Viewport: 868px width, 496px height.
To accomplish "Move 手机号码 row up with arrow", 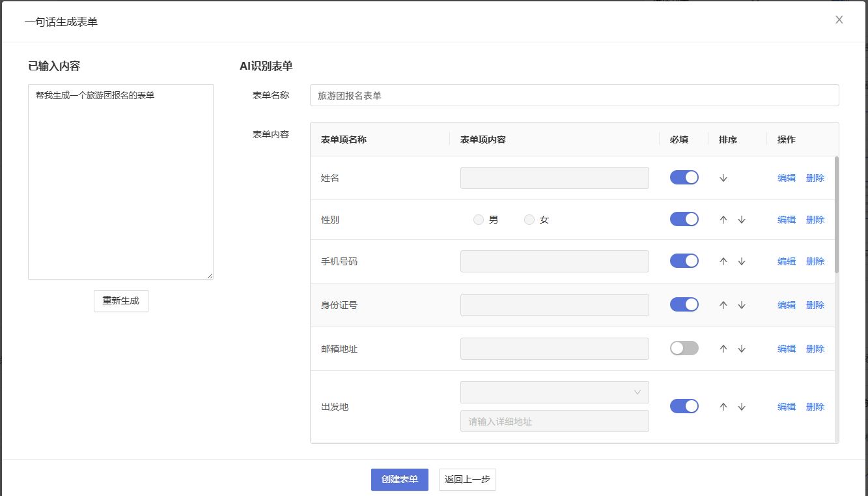I will 723,261.
